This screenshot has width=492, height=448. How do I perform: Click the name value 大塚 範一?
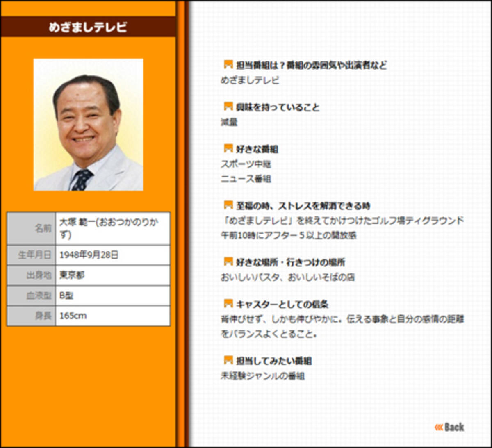coord(112,228)
